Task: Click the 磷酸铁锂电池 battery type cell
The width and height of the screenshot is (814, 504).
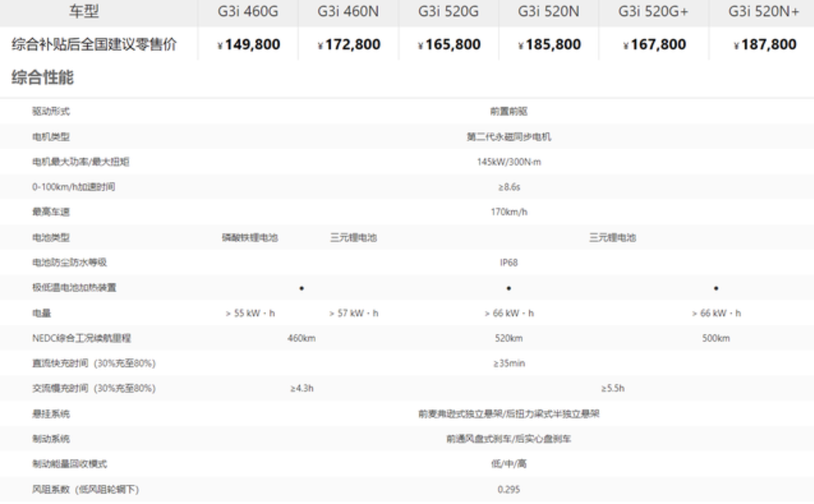Action: [250, 238]
